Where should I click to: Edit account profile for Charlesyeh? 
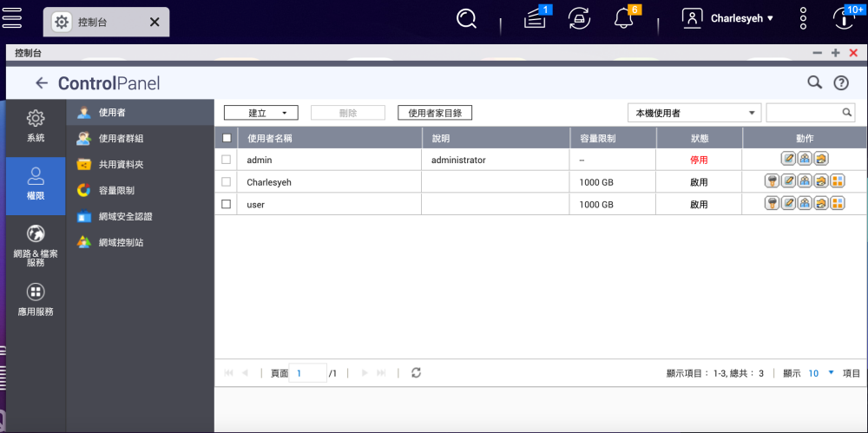click(788, 181)
